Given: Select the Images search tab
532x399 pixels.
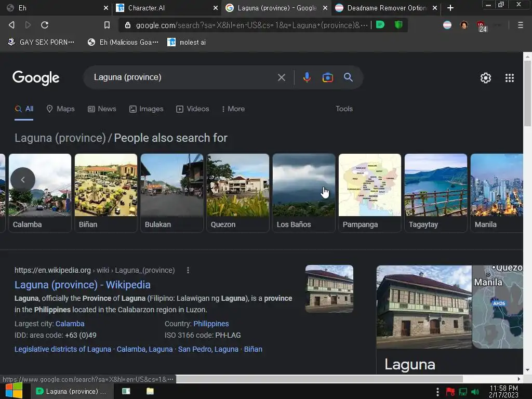Looking at the screenshot, I should click(x=146, y=109).
